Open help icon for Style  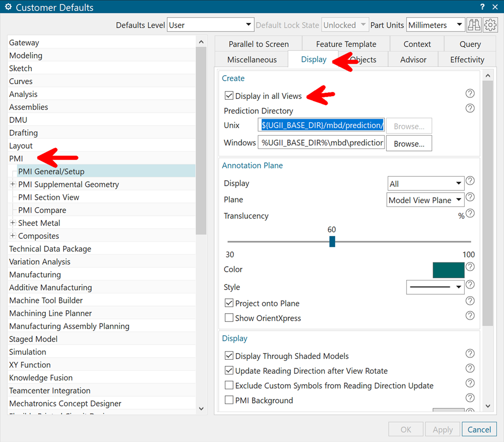[x=470, y=285]
